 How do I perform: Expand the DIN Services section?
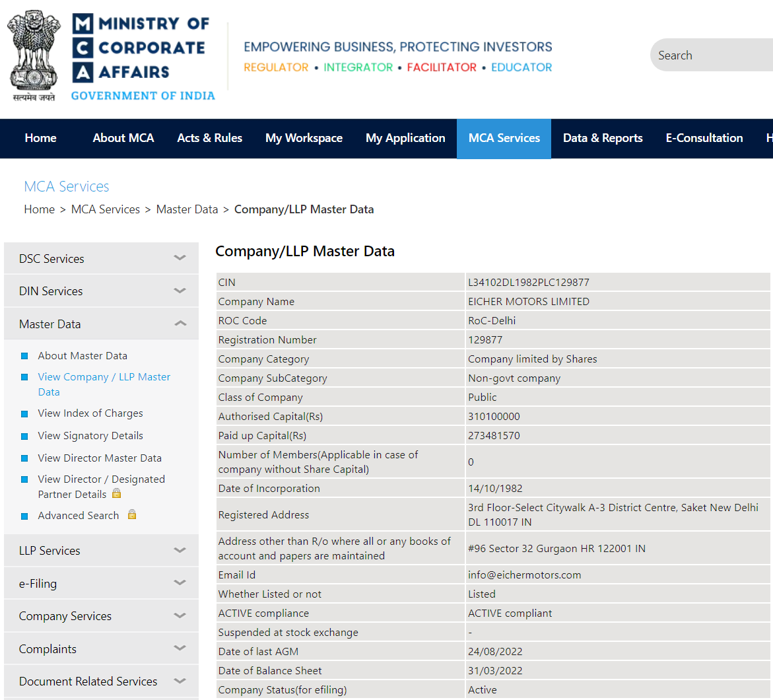pos(101,291)
